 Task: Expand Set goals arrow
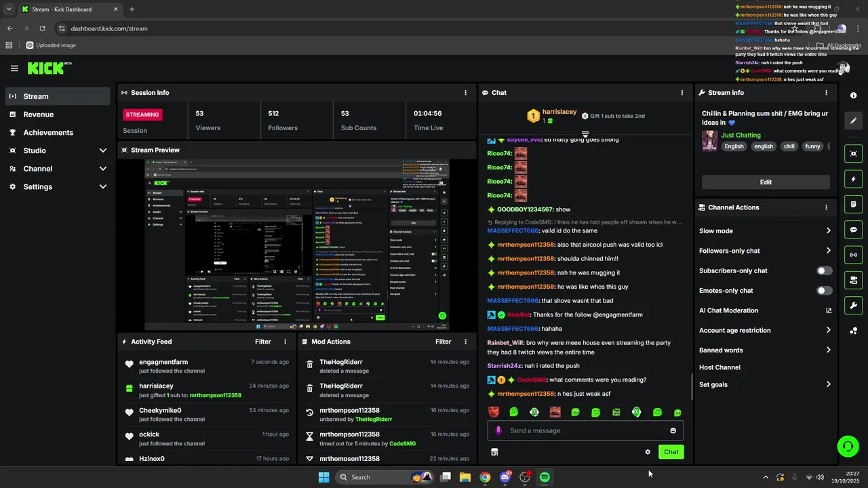click(x=828, y=384)
